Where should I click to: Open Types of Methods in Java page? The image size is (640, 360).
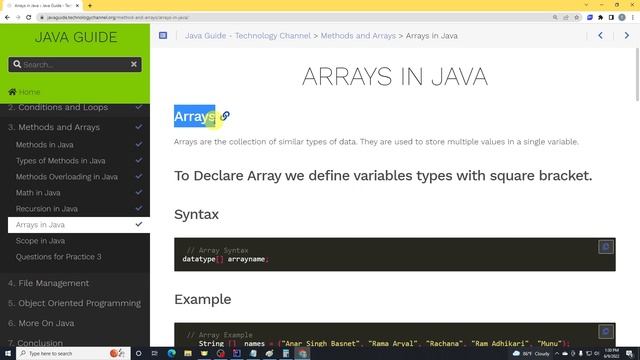point(60,160)
